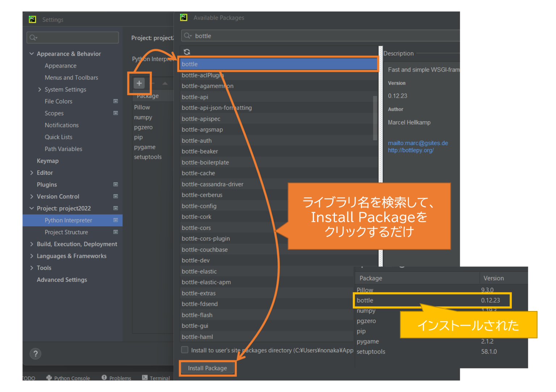Image resolution: width=556 pixels, height=392 pixels.
Task: Collapse the Appearance & Behavior section
Action: pos(31,54)
